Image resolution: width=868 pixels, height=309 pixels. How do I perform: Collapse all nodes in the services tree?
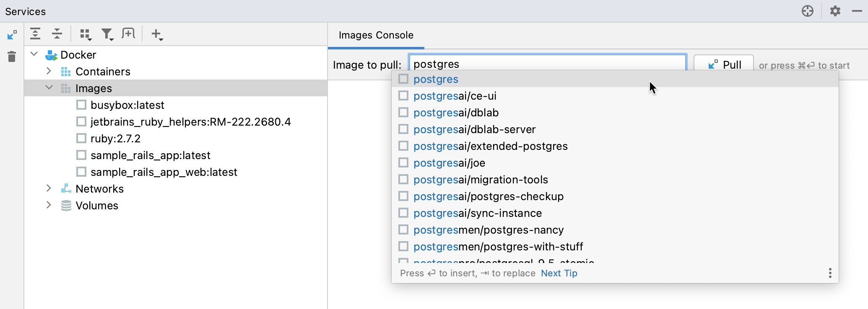click(57, 33)
